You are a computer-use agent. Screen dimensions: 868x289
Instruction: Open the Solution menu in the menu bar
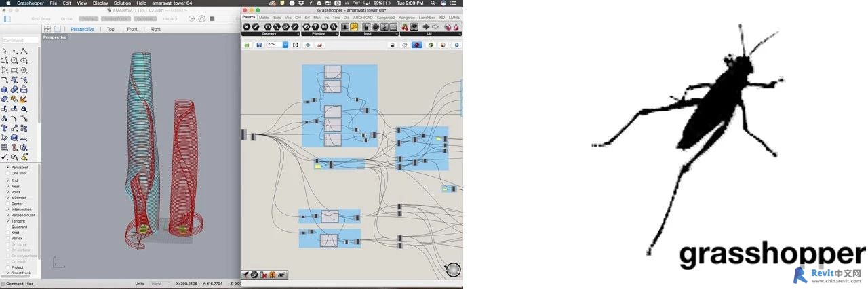(x=122, y=3)
